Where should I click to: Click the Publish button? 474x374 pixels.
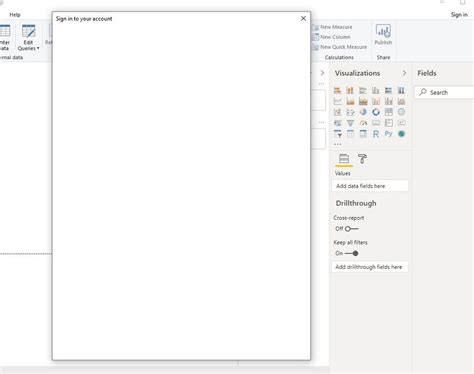383,34
